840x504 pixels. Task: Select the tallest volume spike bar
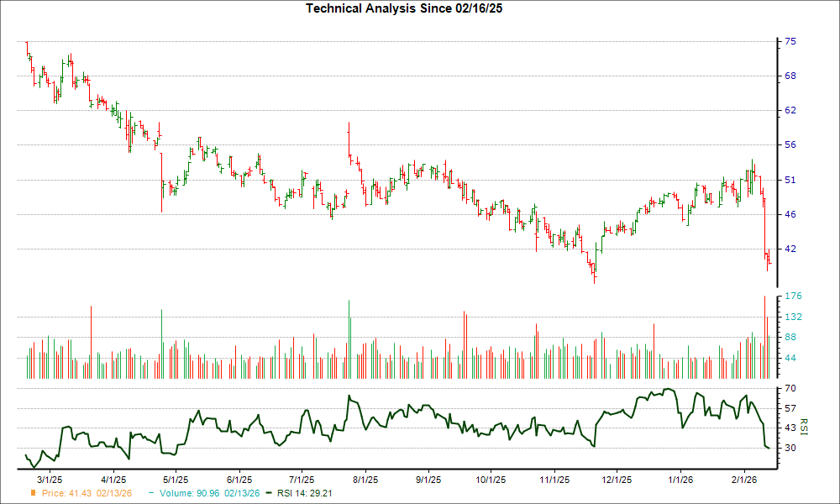pos(764,332)
